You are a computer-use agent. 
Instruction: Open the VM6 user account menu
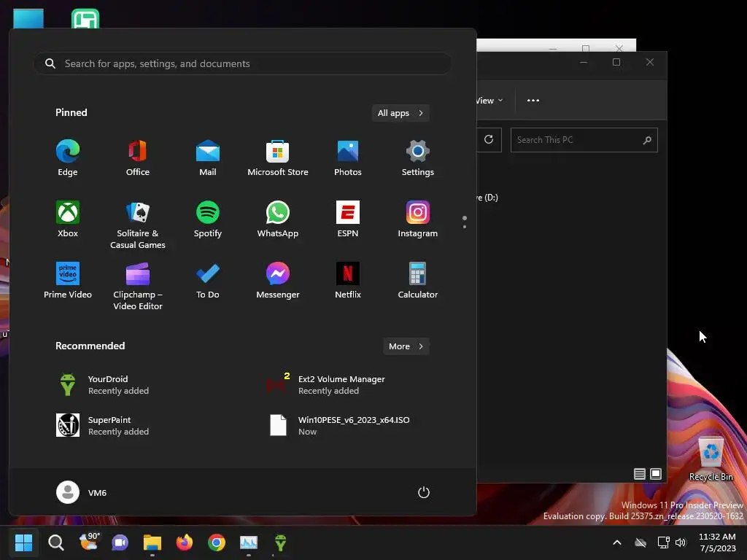82,492
